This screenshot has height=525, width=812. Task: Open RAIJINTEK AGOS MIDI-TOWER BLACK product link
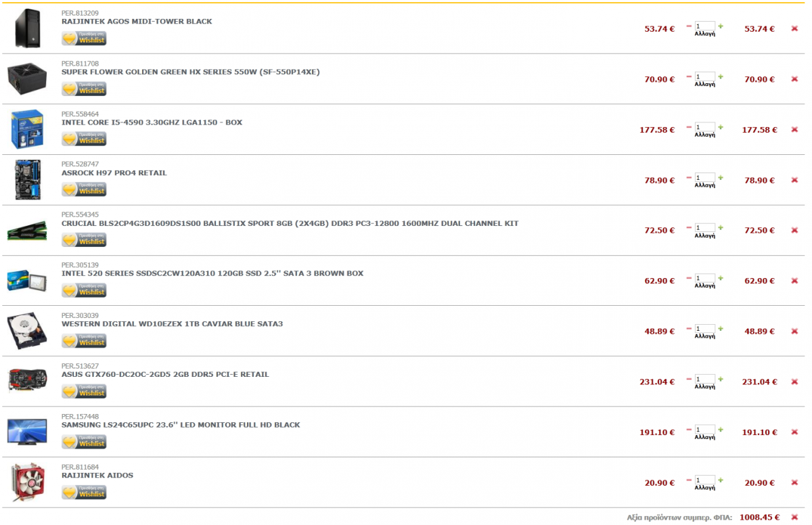pyautogui.click(x=137, y=22)
